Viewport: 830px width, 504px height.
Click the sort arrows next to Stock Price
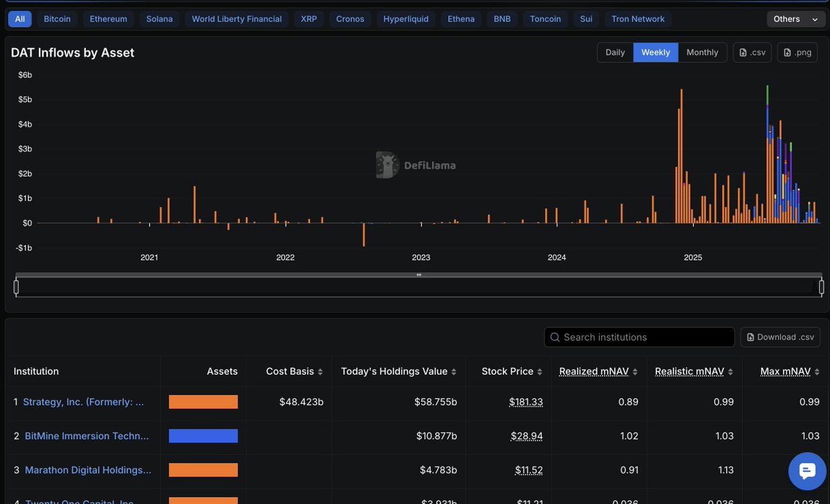click(539, 371)
